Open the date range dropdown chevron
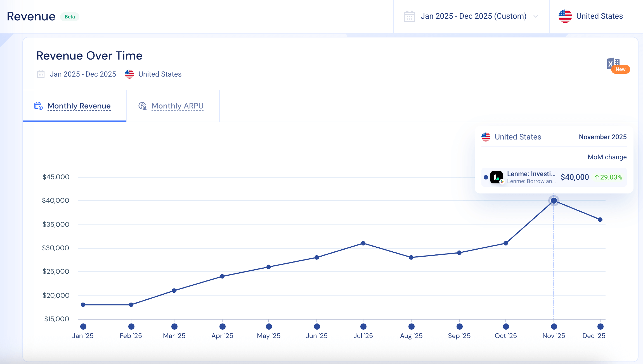Viewport: 643px width, 364px height. pyautogui.click(x=536, y=16)
